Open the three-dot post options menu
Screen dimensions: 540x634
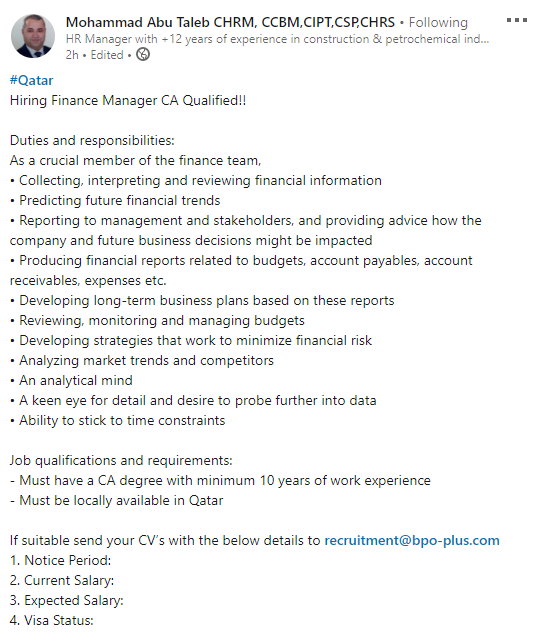coord(517,20)
